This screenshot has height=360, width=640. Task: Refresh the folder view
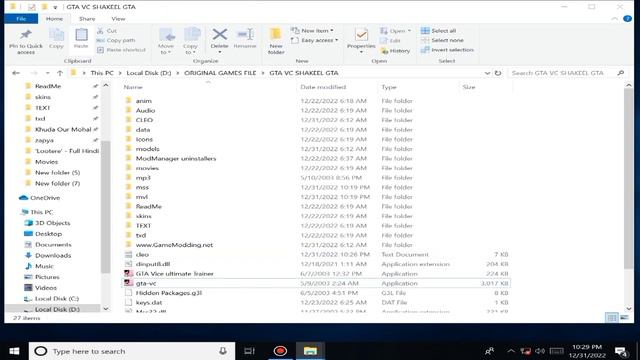click(498, 73)
